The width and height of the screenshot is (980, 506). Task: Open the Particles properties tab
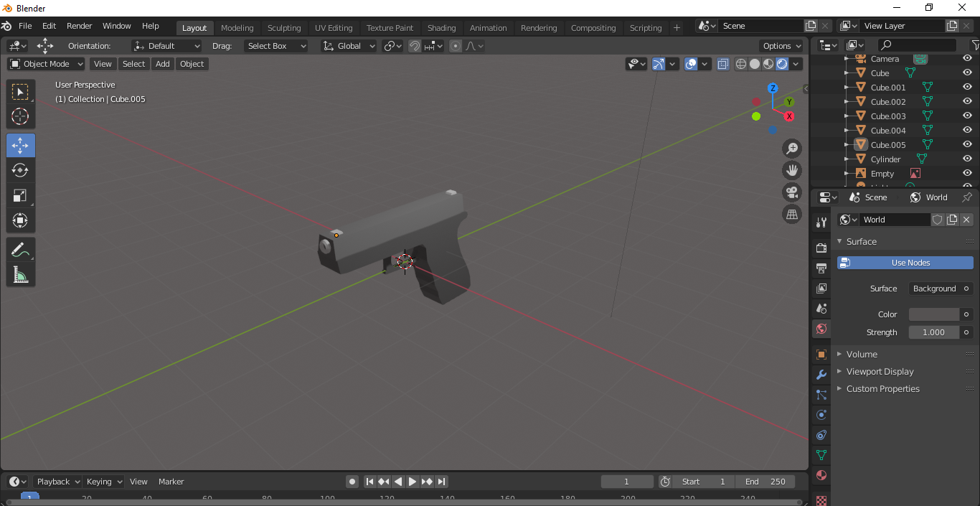click(x=821, y=395)
